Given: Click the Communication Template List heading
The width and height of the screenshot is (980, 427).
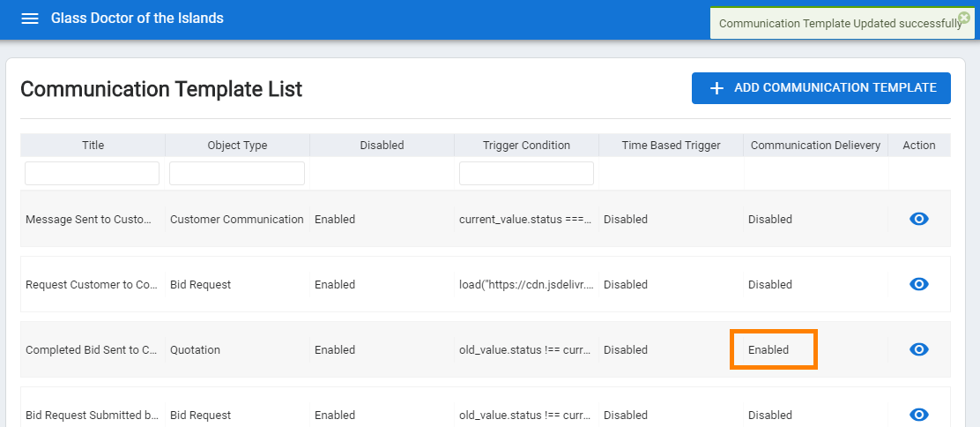Looking at the screenshot, I should (161, 89).
